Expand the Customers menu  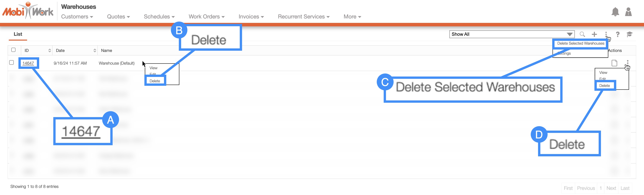(77, 17)
